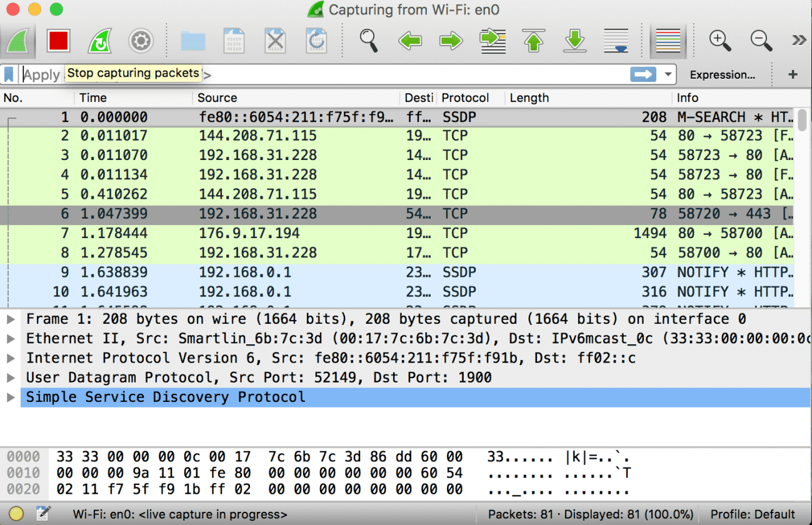Expand Internet Protocol Version 6 details
This screenshot has width=812, height=525.
pyautogui.click(x=11, y=357)
